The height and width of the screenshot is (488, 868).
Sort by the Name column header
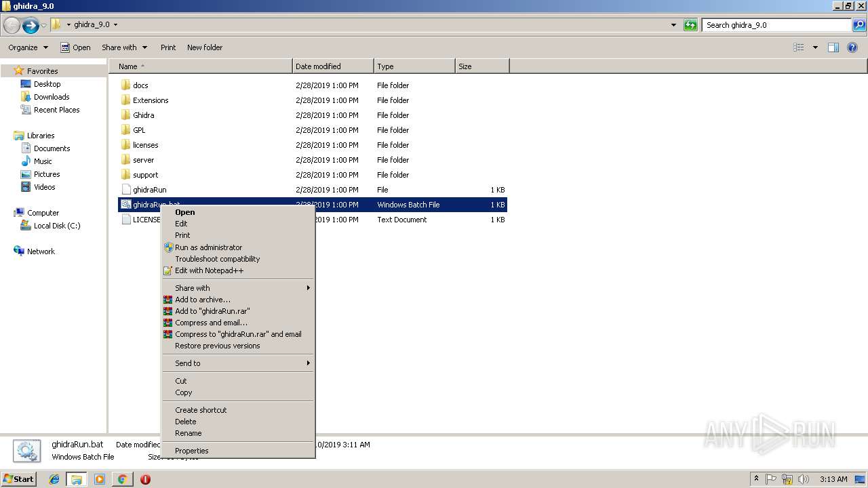[201, 66]
